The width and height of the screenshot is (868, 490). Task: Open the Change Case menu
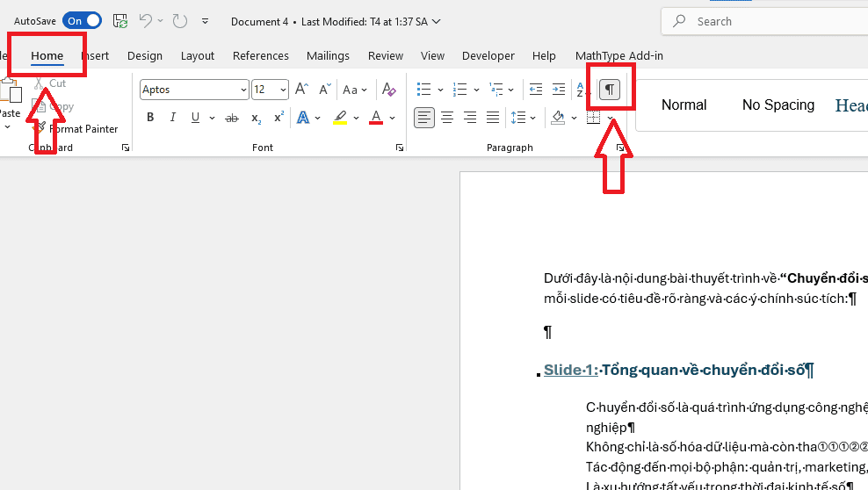[355, 90]
